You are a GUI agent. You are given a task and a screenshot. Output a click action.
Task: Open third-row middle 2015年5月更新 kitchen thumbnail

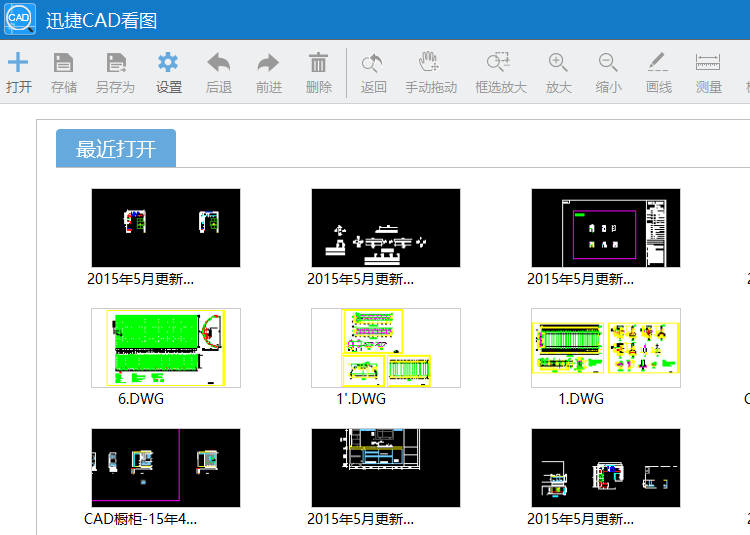tap(386, 468)
